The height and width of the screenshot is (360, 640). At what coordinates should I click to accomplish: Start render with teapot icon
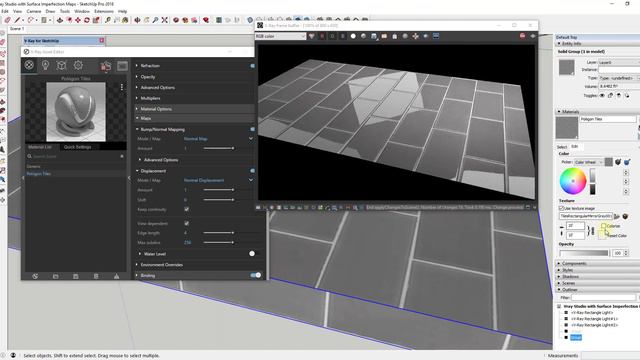(x=106, y=66)
